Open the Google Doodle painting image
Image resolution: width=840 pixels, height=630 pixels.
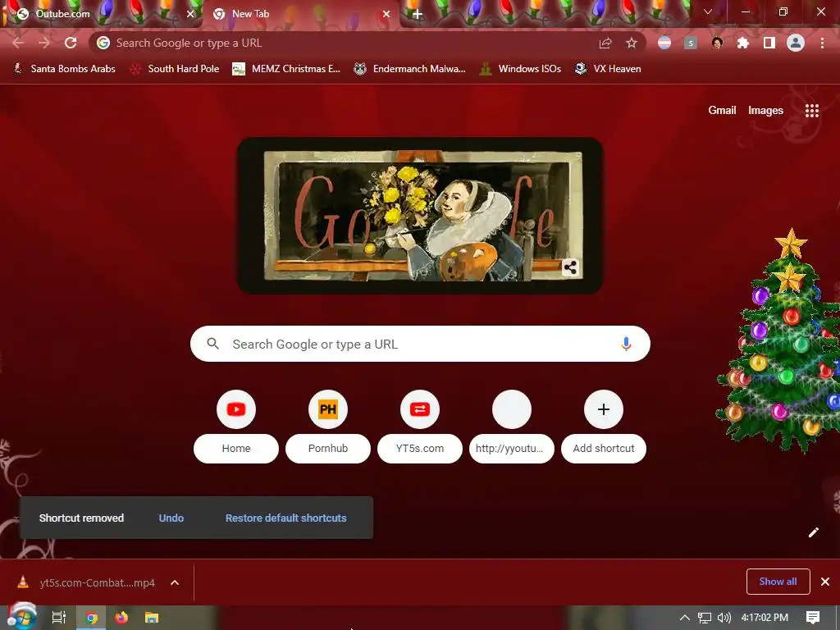pyautogui.click(x=420, y=216)
